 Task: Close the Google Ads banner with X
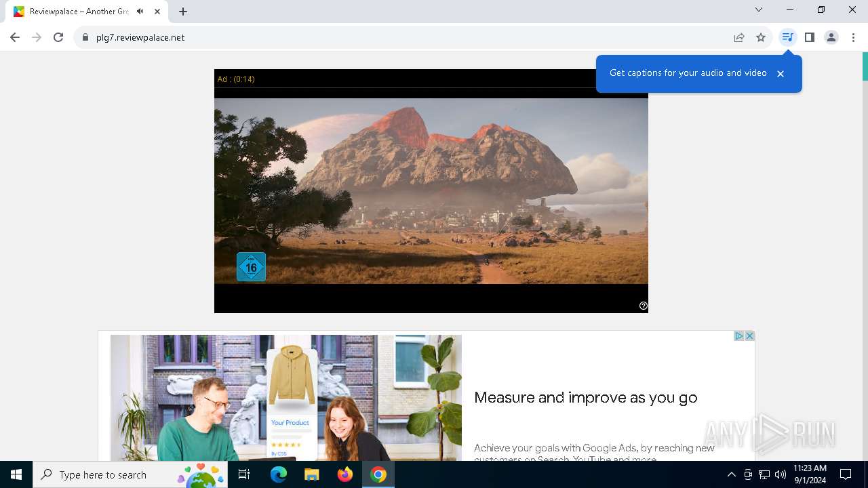click(x=749, y=335)
